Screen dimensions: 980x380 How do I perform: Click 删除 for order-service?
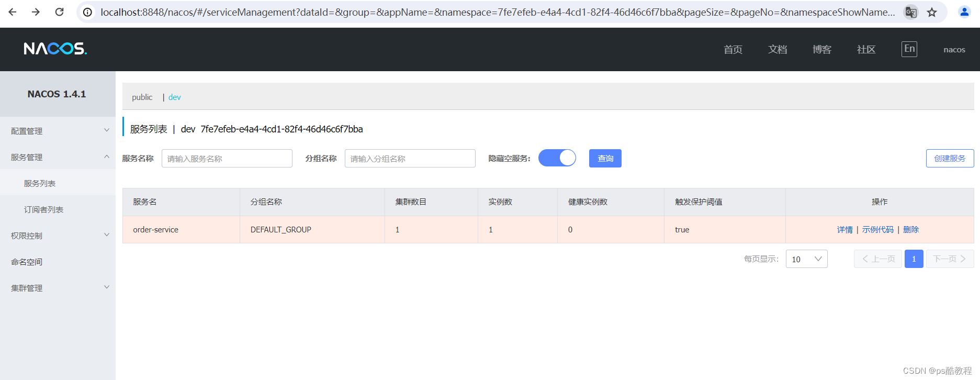[911, 229]
